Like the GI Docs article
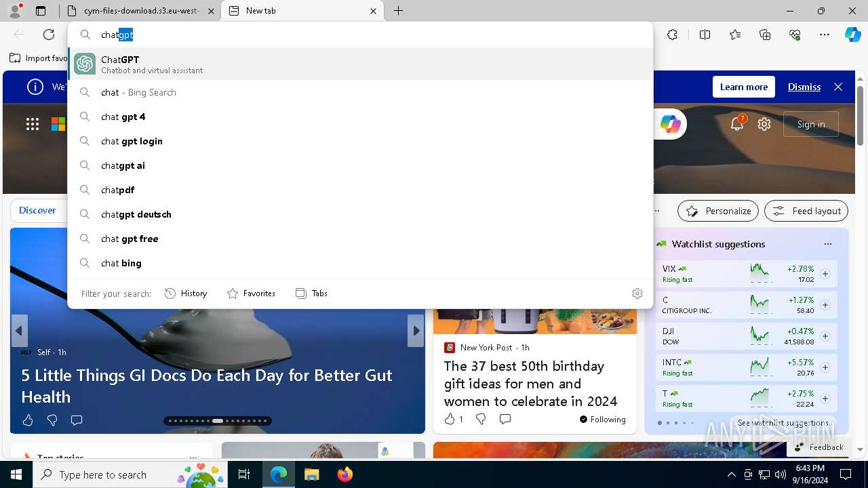The height and width of the screenshot is (488, 868). point(28,420)
